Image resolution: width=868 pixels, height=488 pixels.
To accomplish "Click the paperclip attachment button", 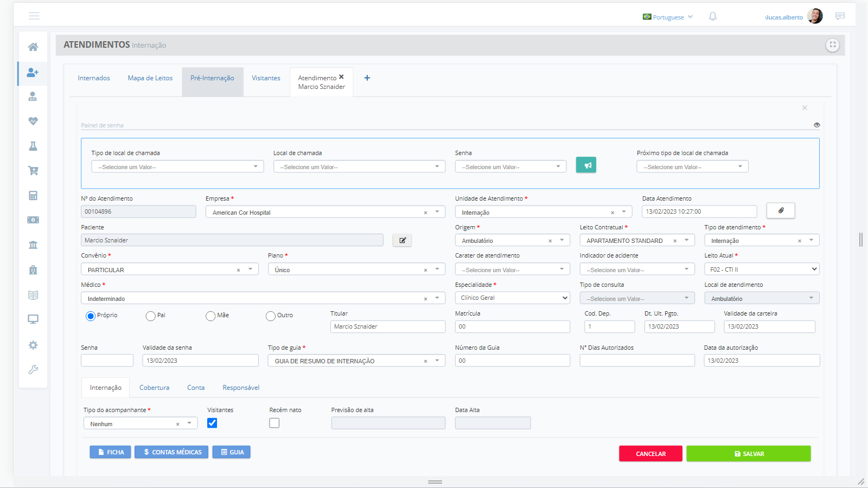I will click(781, 210).
